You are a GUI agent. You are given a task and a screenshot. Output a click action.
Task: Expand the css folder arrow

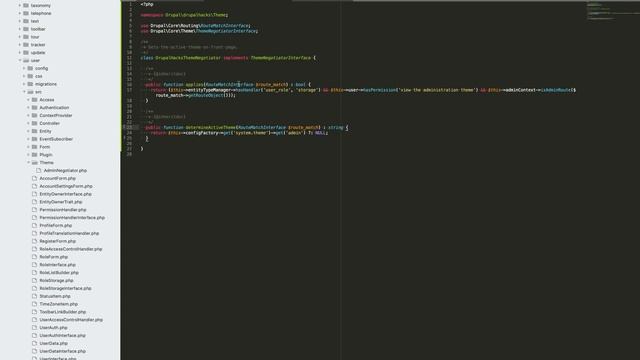(x=24, y=76)
